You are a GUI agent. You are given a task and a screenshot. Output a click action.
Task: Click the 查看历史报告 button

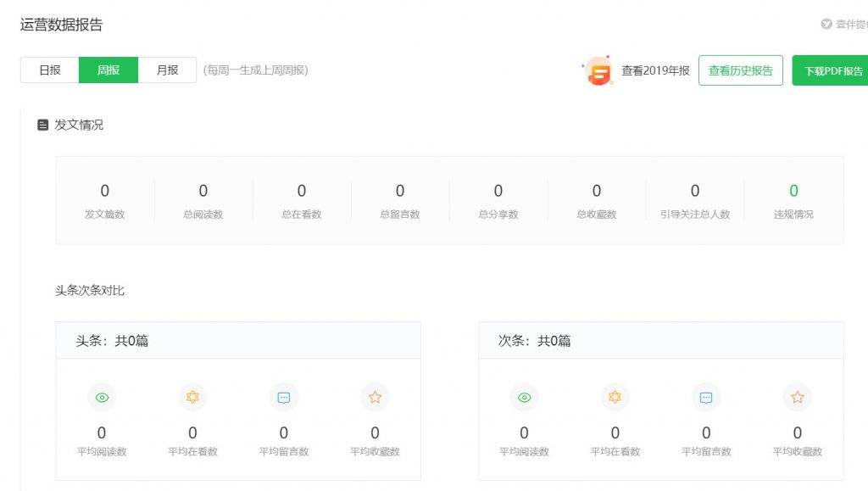pyautogui.click(x=741, y=70)
